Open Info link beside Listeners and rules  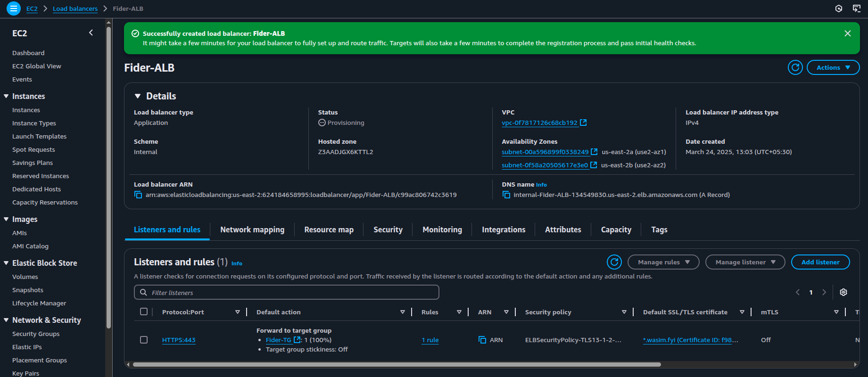tap(237, 263)
